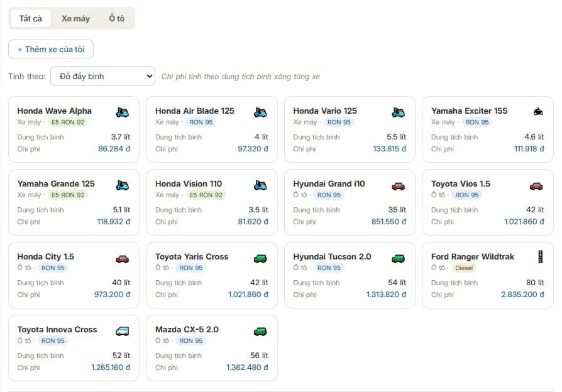Click the Honda Air Blade 125 title
The image size is (562, 392).
pos(195,111)
